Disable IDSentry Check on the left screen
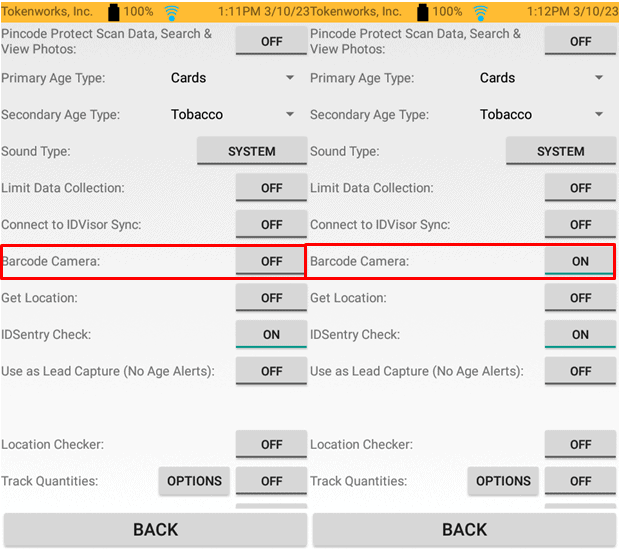621x550 pixels. (271, 334)
